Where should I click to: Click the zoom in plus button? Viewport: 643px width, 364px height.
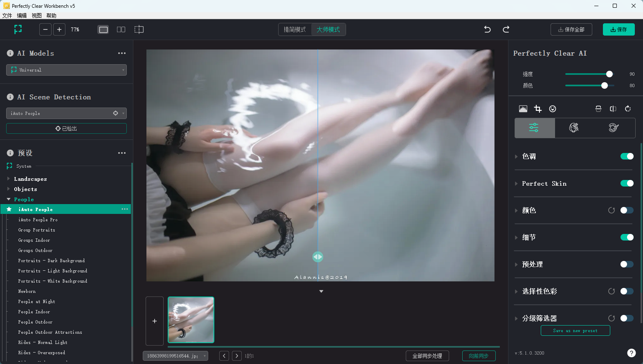coord(59,29)
